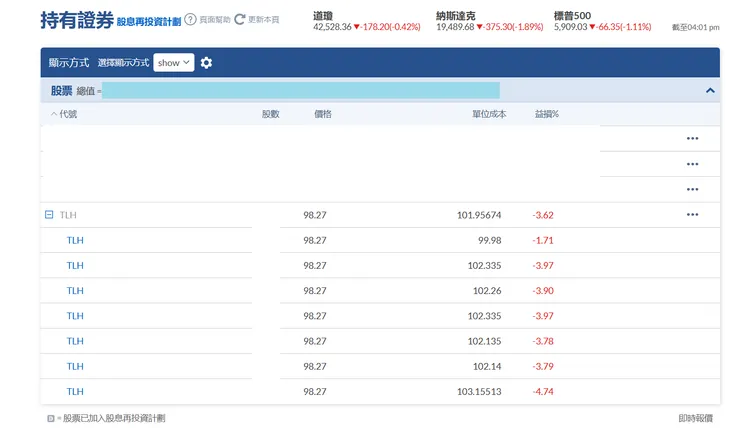740x428 pixels.
Task: Refresh the page with reload icon
Action: point(240,19)
